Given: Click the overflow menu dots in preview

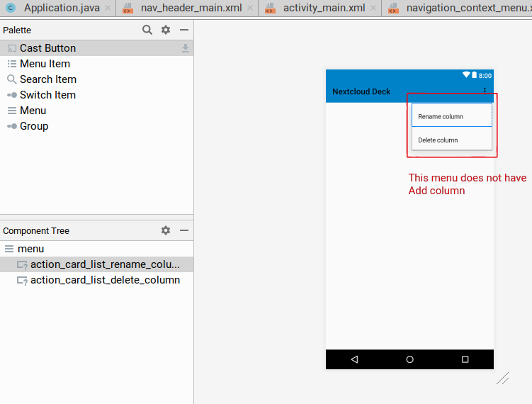Looking at the screenshot, I should 485,91.
